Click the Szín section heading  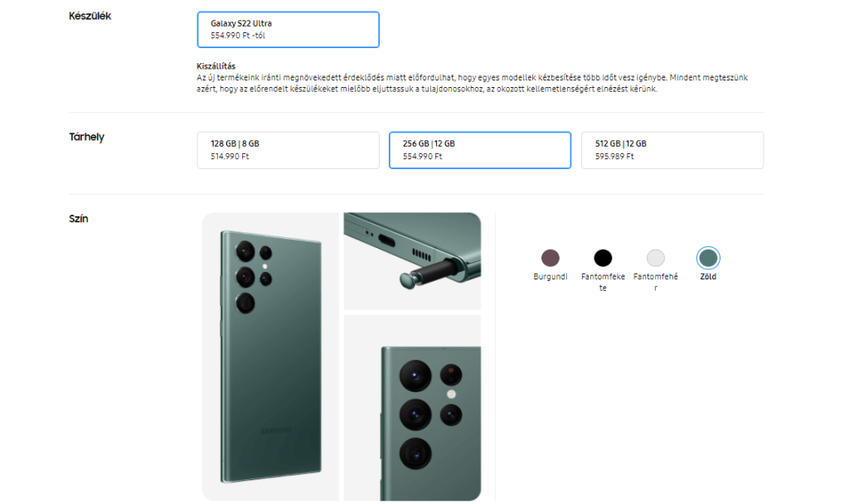pos(79,219)
